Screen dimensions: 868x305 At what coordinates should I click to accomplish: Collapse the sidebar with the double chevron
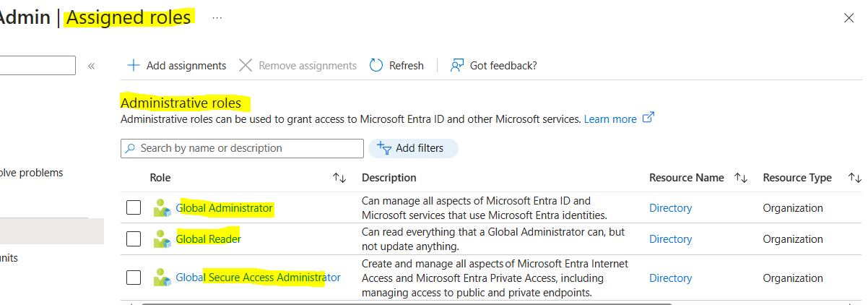coord(92,66)
